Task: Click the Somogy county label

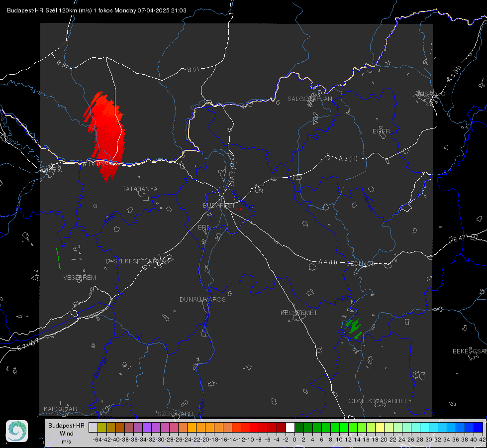Action: coord(99,367)
